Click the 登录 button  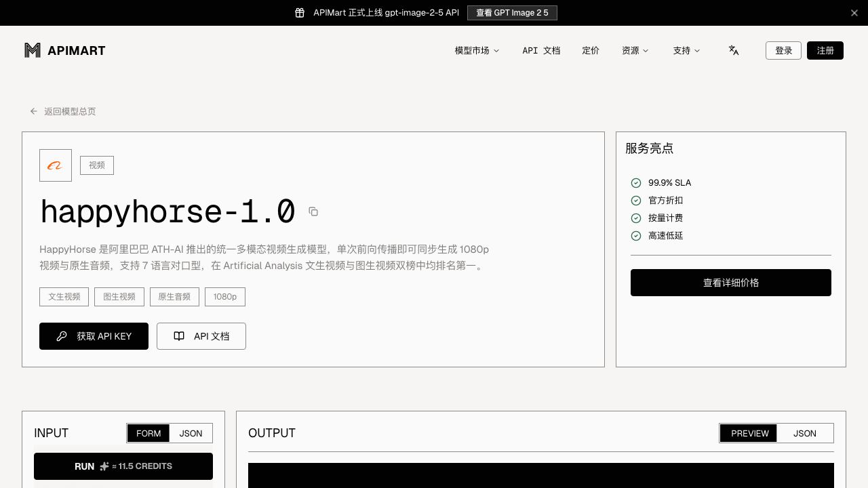[x=784, y=51]
